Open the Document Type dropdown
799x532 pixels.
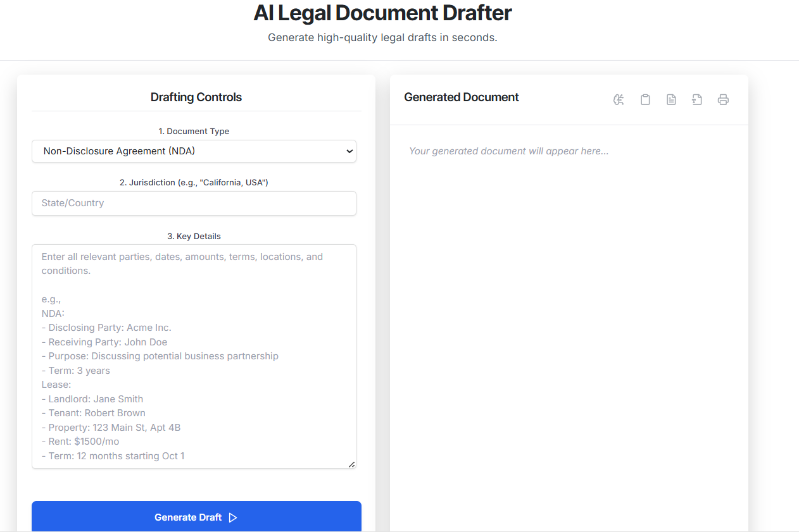coord(194,151)
